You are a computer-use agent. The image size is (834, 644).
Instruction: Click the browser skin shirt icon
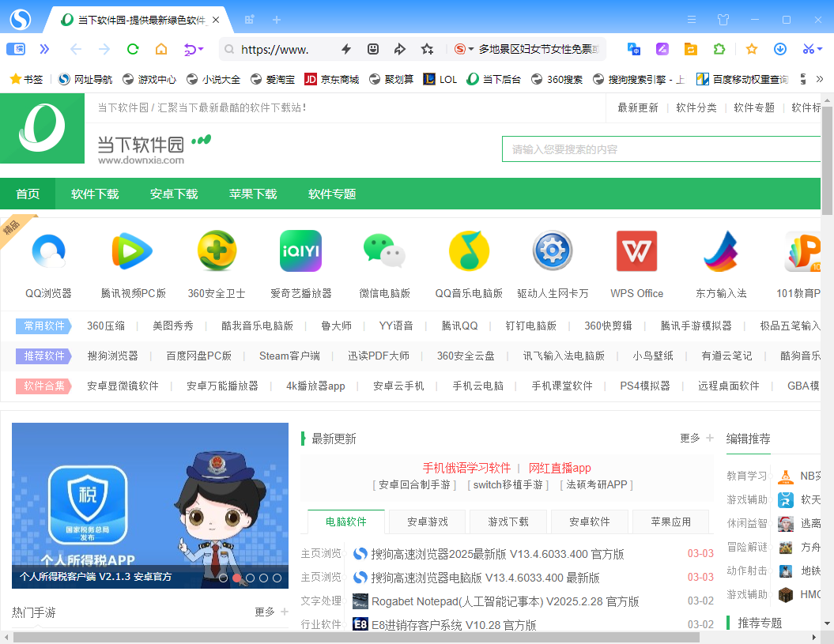pyautogui.click(x=723, y=20)
